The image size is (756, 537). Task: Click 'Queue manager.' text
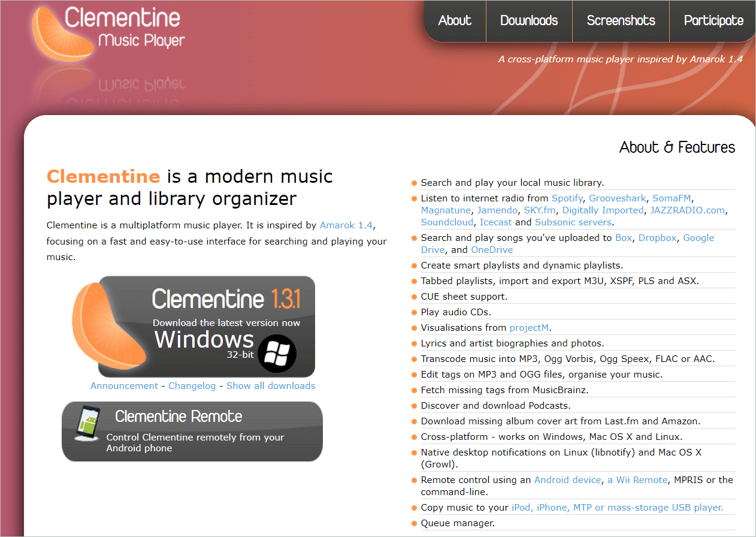(x=458, y=523)
